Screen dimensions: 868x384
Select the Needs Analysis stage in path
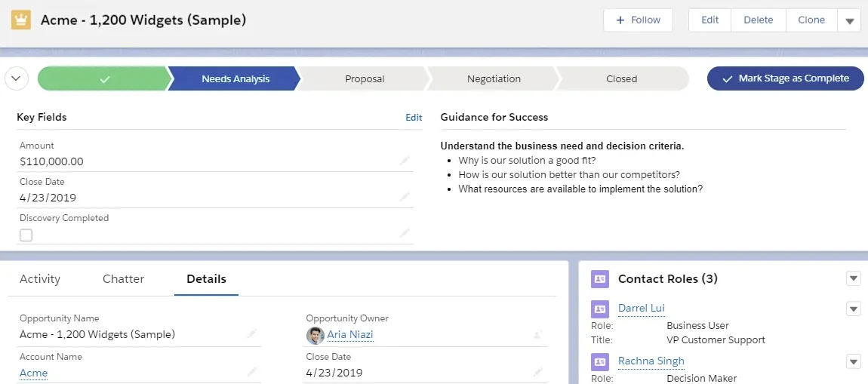click(235, 78)
